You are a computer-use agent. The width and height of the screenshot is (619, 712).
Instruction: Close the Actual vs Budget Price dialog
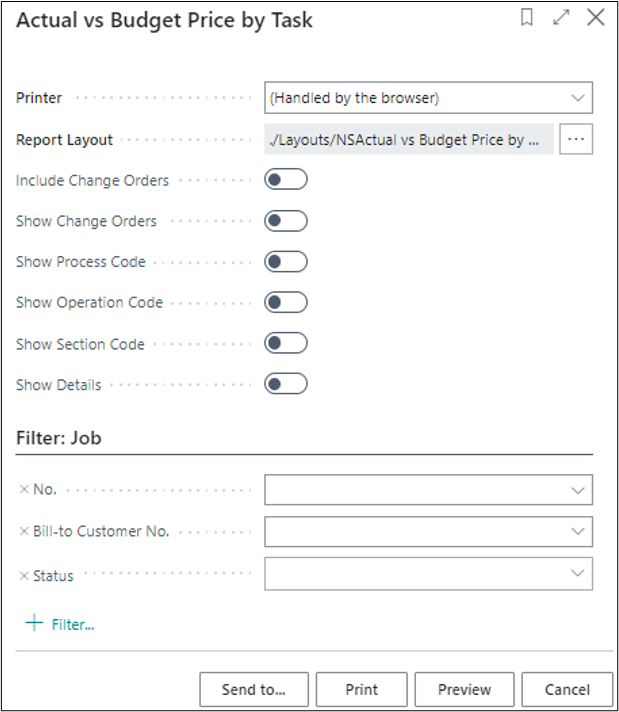(x=596, y=18)
